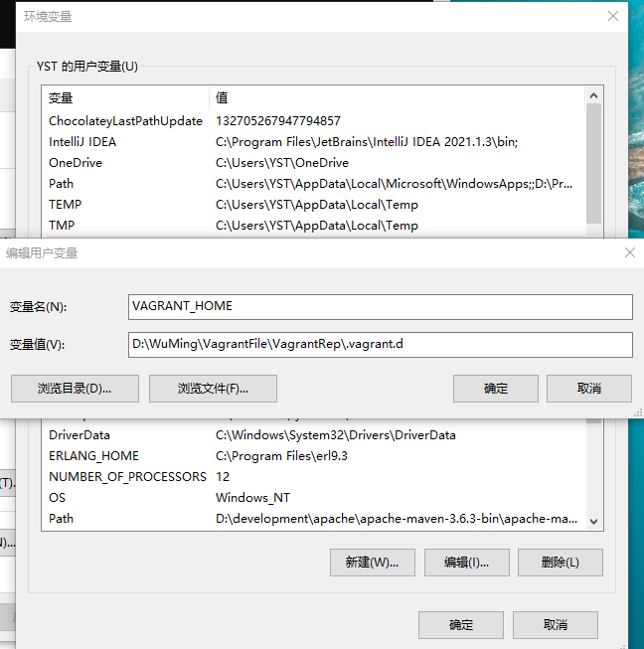
Task: Click the C:\Windows\System32\Drivers\DriverData value cell
Action: (336, 435)
